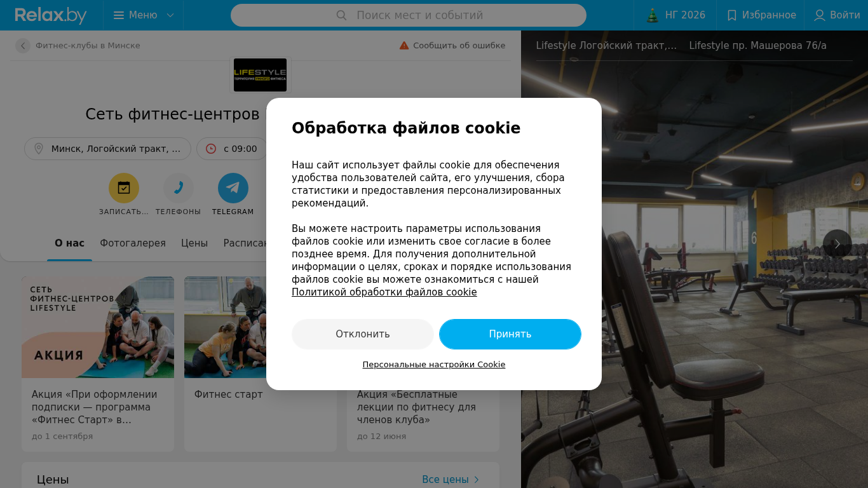Accept cookies with Принять button
This screenshot has width=868, height=488.
tap(510, 334)
